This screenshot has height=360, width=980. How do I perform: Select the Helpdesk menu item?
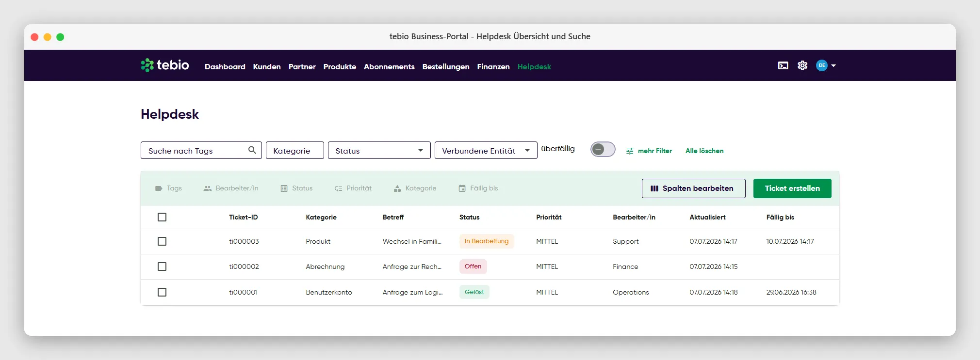pyautogui.click(x=534, y=67)
